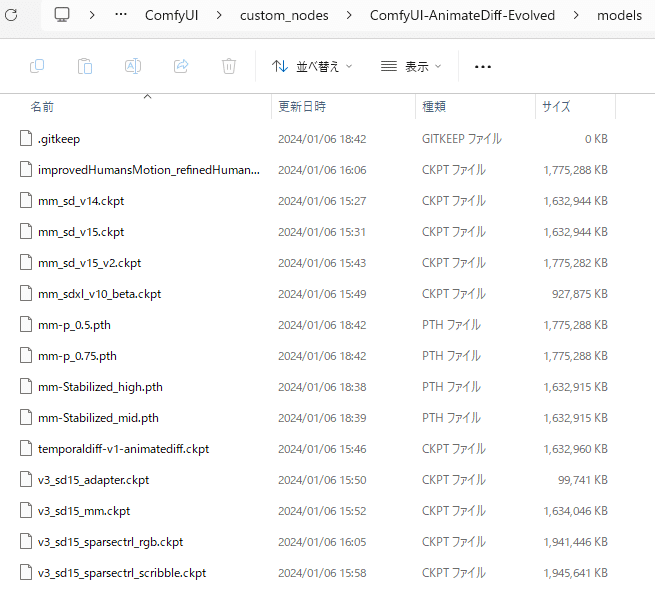The image size is (655, 593).
Task: Click file icon next to v3_sd15_mm.ckpt
Action: (26, 510)
